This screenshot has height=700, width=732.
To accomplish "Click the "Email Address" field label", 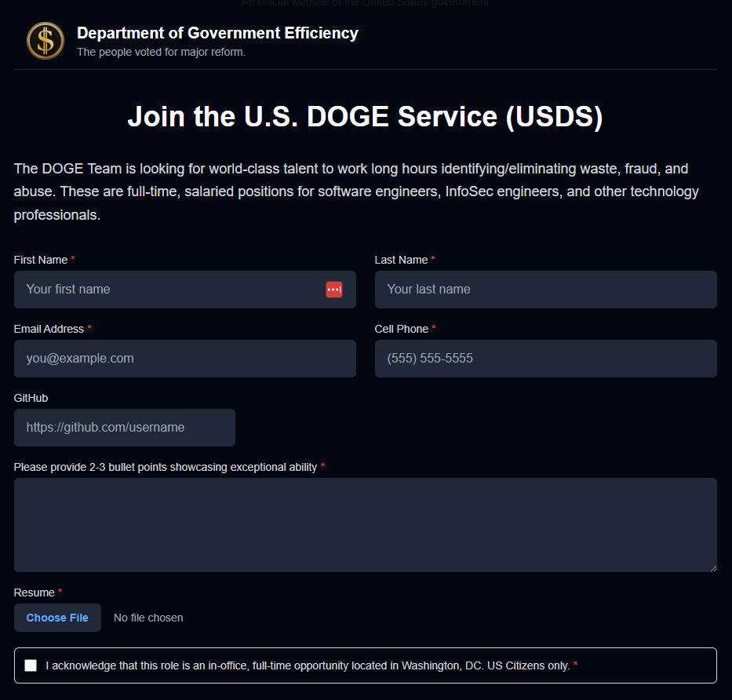I will coord(49,329).
